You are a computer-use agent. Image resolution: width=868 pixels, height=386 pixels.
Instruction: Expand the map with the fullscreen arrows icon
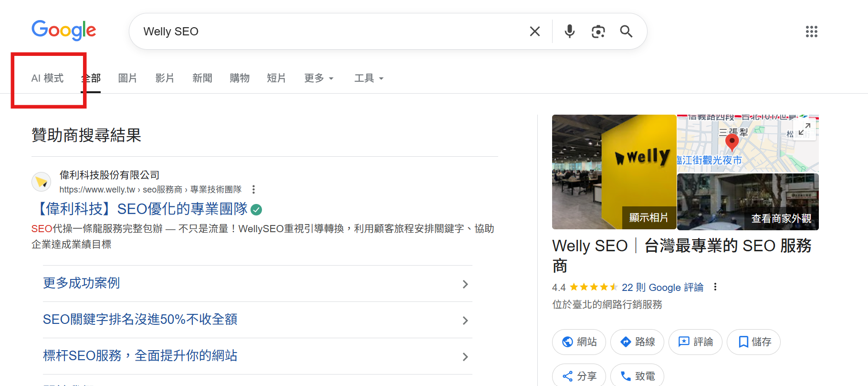tap(805, 129)
